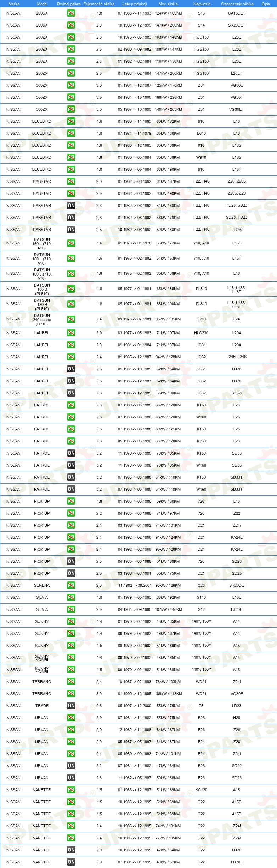Click petrol icon in Serena row
Screen dimensions: 277x868
[71, 585]
